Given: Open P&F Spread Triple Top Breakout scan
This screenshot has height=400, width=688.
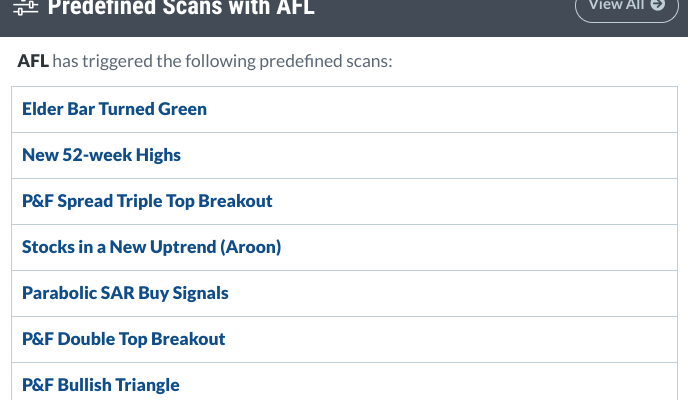Looking at the screenshot, I should point(147,201).
